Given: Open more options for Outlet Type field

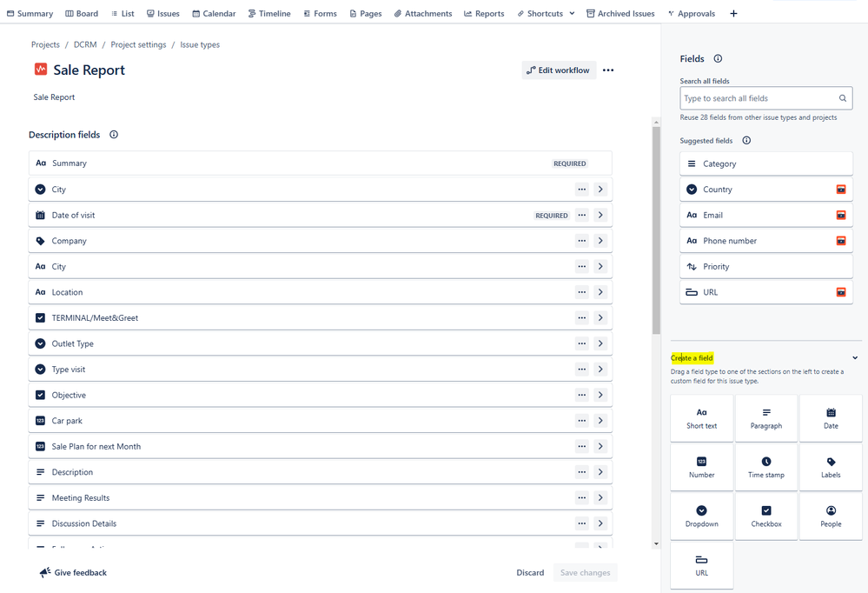Looking at the screenshot, I should (x=582, y=343).
